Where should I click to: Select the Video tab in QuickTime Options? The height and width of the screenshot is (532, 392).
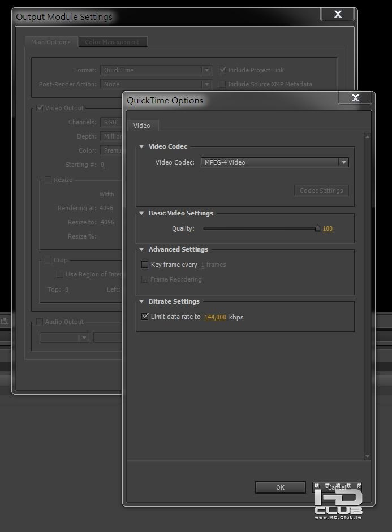[x=142, y=126]
